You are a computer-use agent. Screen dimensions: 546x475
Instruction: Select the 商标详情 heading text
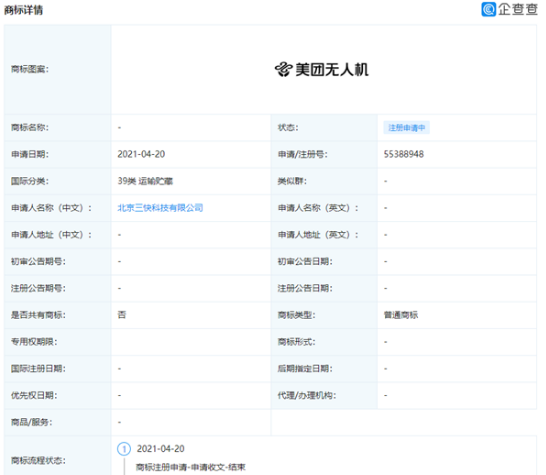[23, 10]
